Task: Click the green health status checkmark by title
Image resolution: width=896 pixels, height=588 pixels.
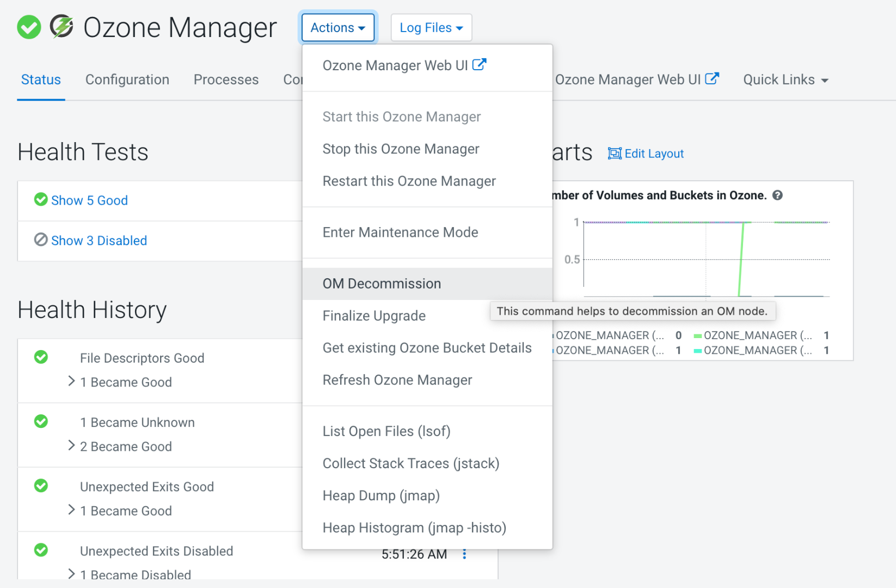Action: [x=29, y=27]
